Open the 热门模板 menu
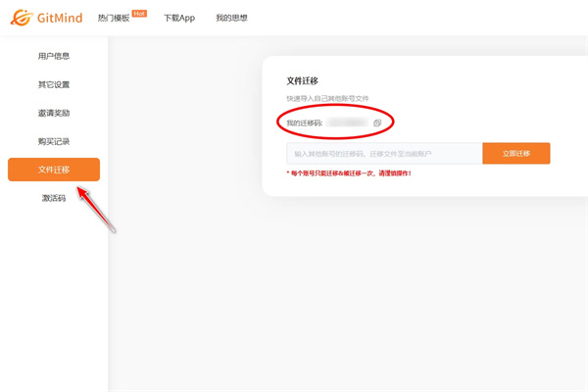The width and height of the screenshot is (588, 392). [x=114, y=18]
